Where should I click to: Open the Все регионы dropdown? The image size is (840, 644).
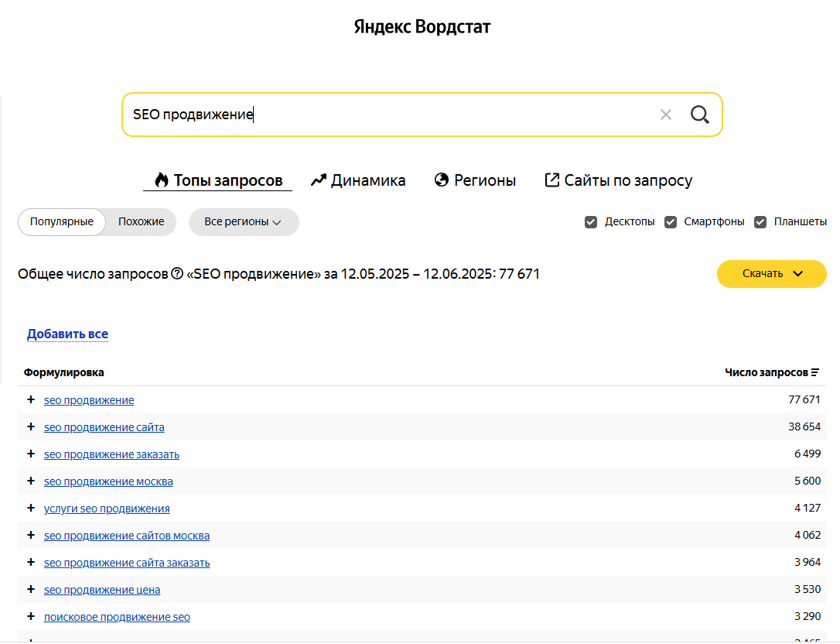point(244,222)
